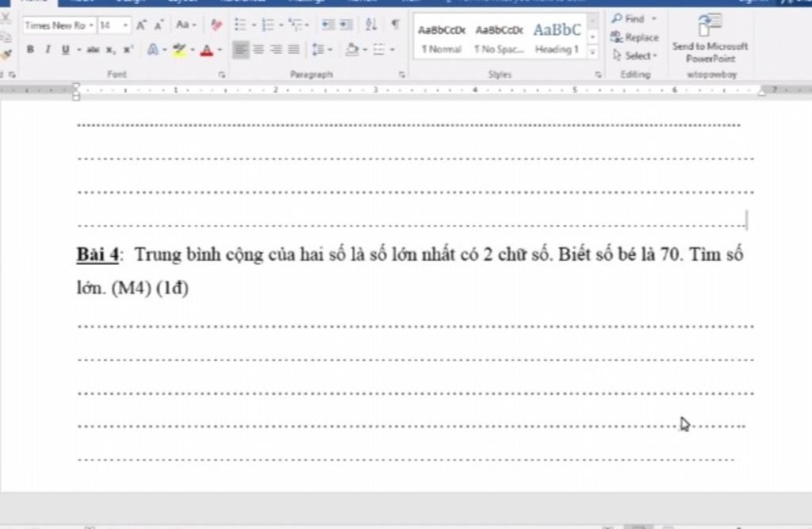Toggle Bold formatting
Screen dimensions: 812x529
tap(30, 50)
